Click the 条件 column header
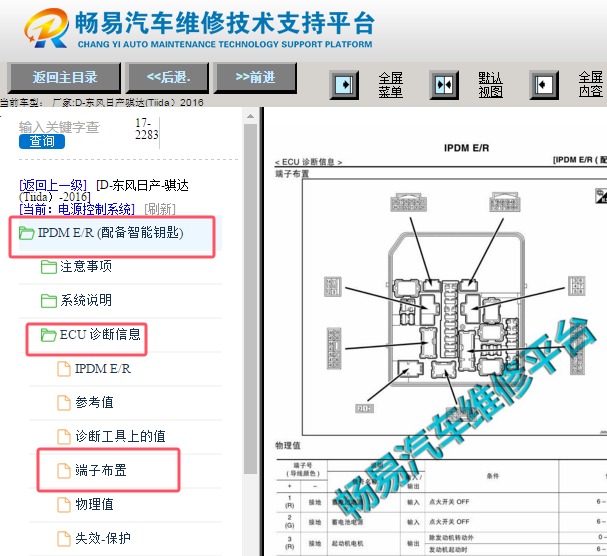The height and width of the screenshot is (556, 607). (x=492, y=476)
